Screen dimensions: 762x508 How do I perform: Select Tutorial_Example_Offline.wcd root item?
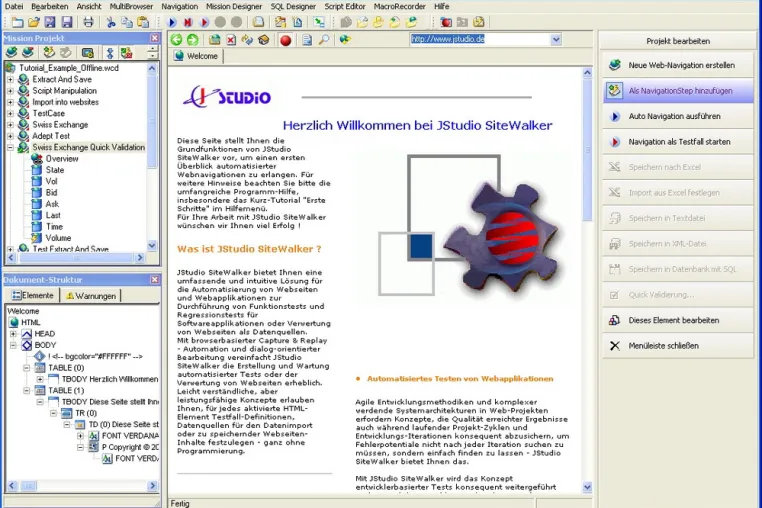tap(69, 68)
